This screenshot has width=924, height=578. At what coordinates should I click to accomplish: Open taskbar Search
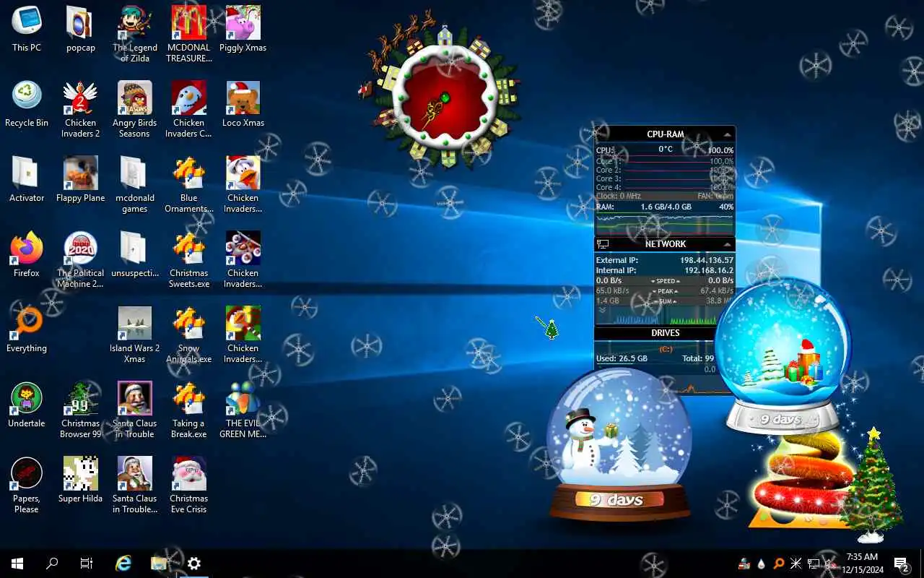click(52, 564)
